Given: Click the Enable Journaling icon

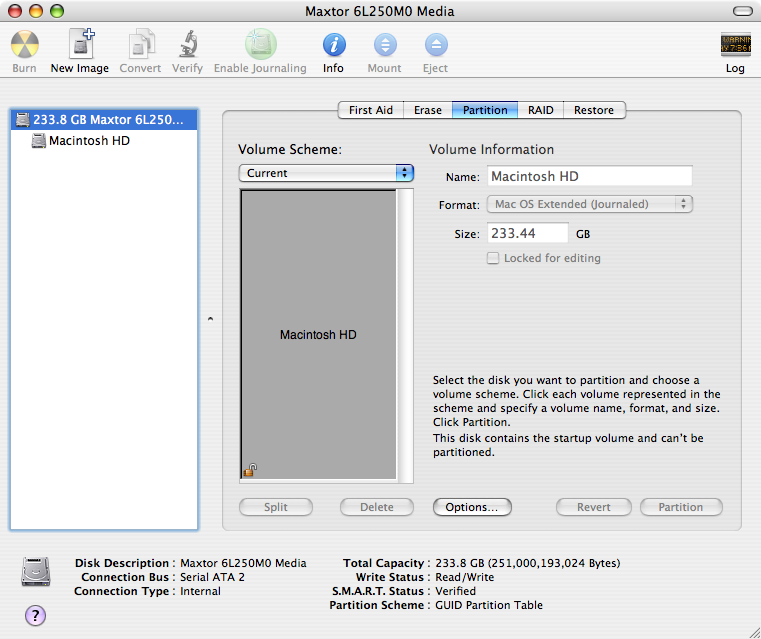Looking at the screenshot, I should click(x=261, y=45).
